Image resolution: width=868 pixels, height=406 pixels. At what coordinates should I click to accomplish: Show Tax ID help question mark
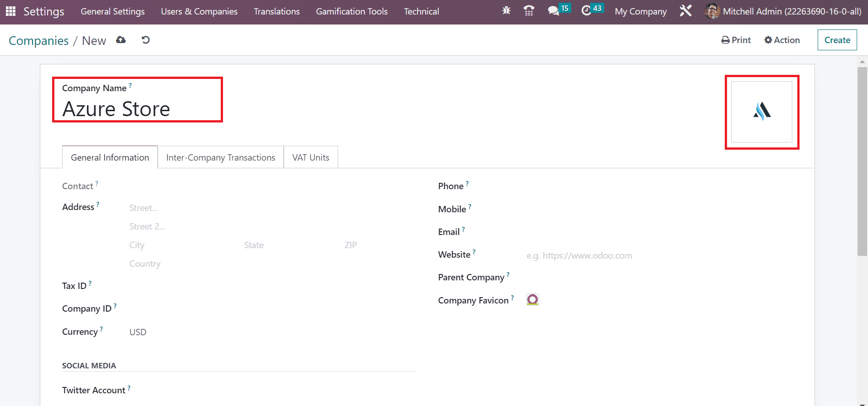[90, 283]
